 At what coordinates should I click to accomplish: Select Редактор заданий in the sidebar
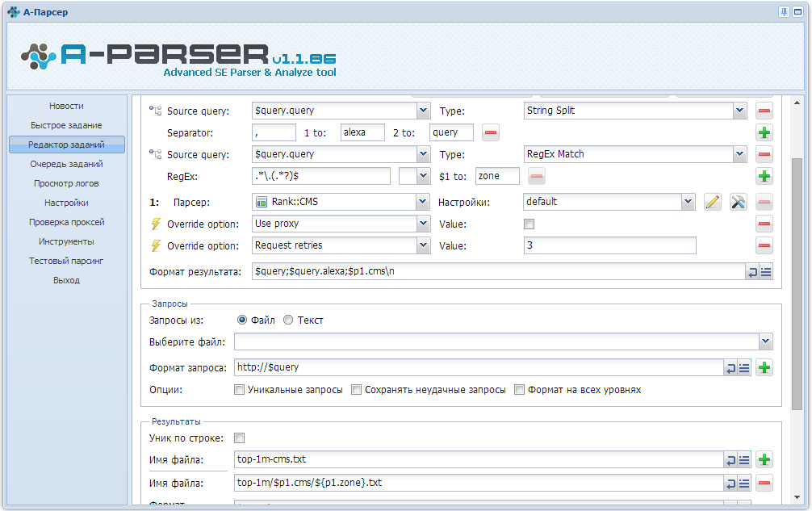[x=66, y=145]
